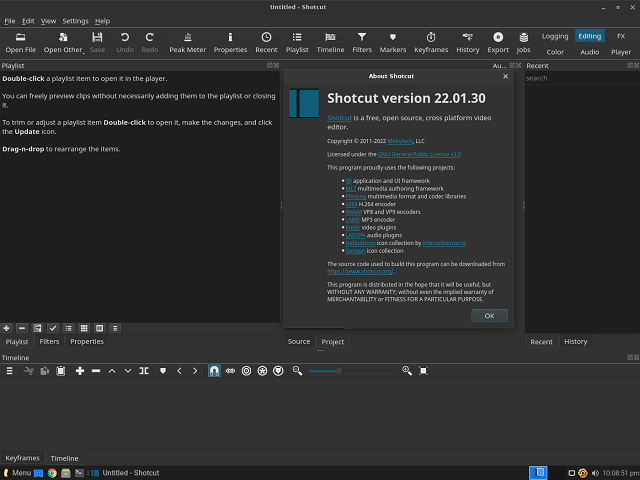Ripple delete using timeline minus icon

pyautogui.click(x=96, y=371)
